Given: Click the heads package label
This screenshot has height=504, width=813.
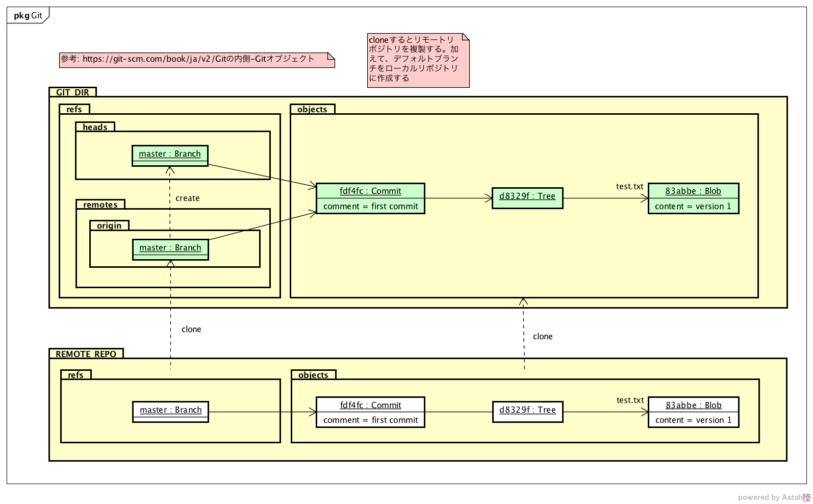Looking at the screenshot, I should [x=95, y=127].
